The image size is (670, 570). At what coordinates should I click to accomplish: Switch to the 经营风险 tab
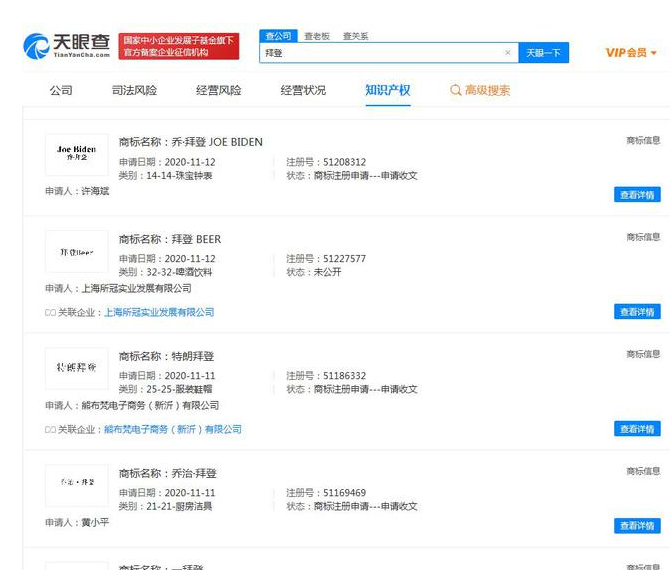tap(218, 90)
